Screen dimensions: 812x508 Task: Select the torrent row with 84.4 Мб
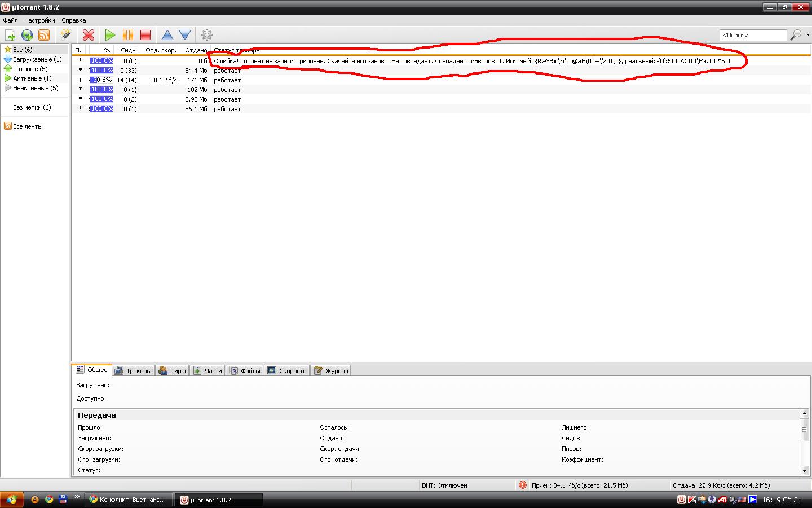point(442,71)
